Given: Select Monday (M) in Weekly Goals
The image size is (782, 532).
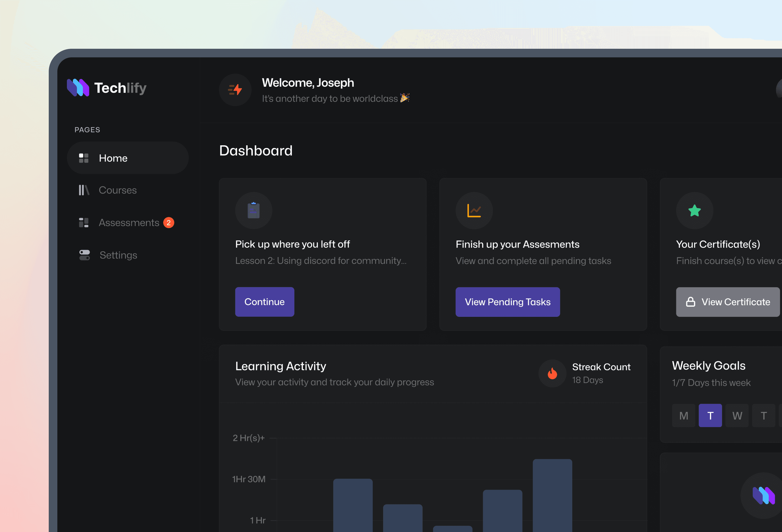Looking at the screenshot, I should 683,416.
